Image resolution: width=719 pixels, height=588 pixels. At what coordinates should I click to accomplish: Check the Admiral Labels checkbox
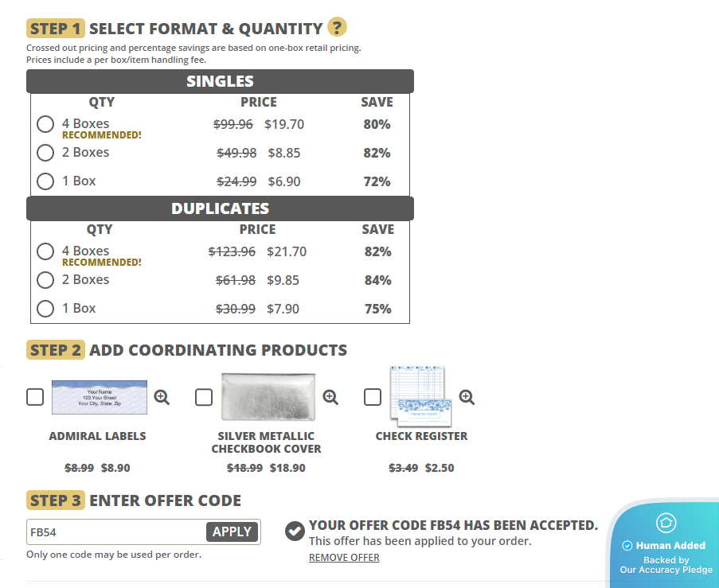pyautogui.click(x=35, y=397)
